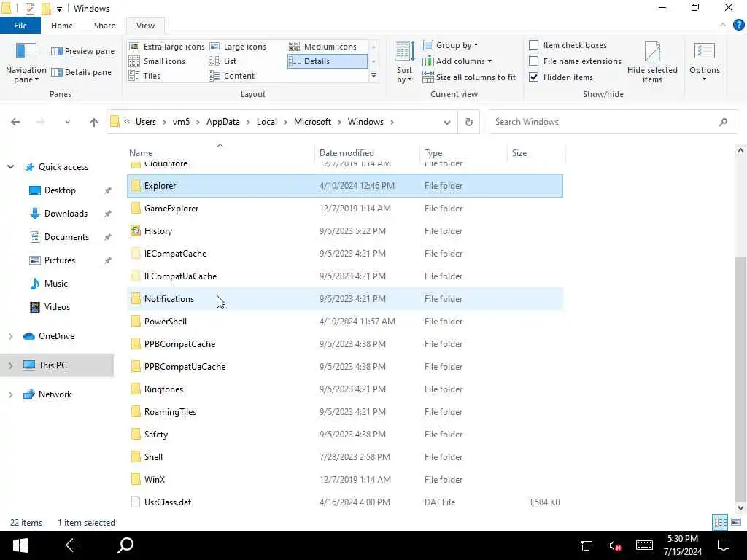Sort by the Name column header
This screenshot has height=560, width=747.
point(220,153)
